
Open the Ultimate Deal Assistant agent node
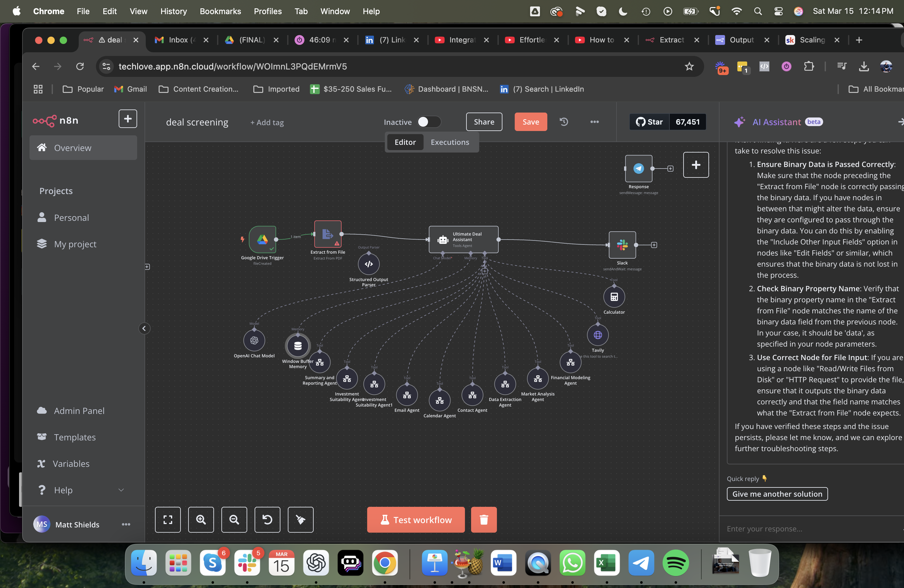(x=463, y=240)
